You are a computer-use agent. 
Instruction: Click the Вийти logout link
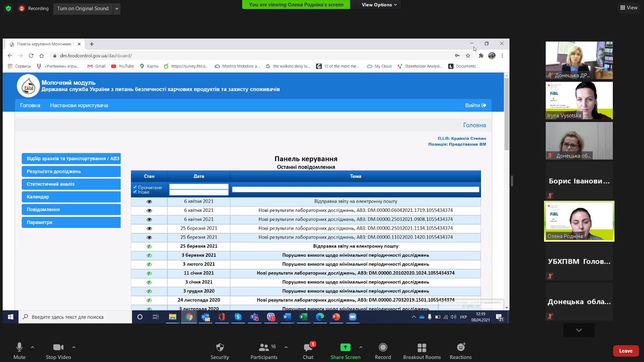475,105
